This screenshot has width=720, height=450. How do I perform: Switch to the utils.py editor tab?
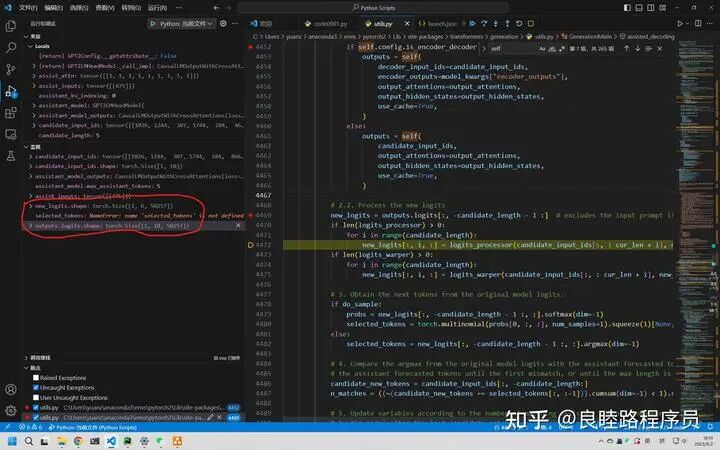[x=382, y=24]
